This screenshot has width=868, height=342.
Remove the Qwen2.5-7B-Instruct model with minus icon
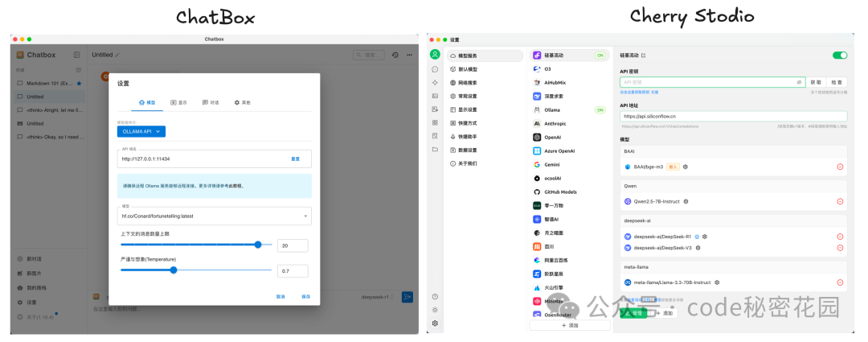pyautogui.click(x=840, y=201)
